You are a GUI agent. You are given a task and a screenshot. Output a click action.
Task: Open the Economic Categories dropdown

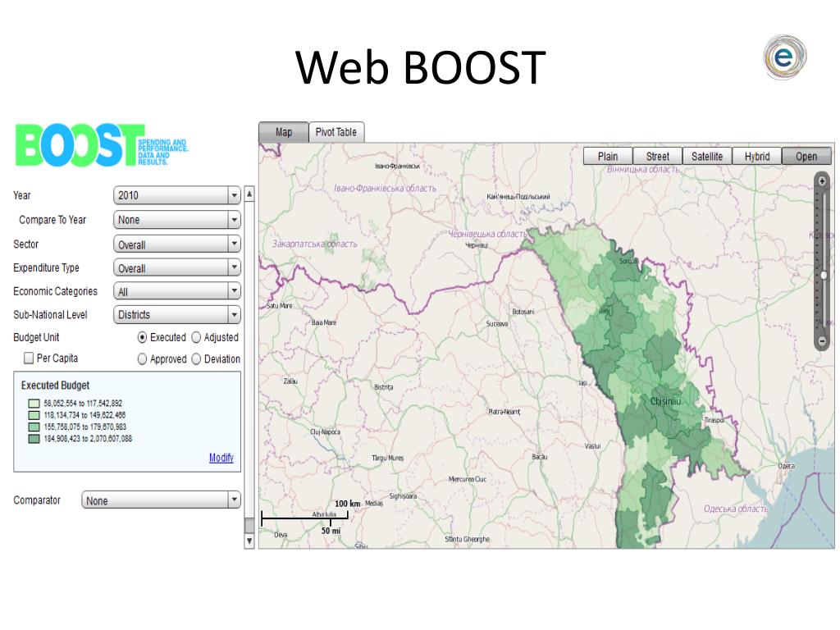[x=177, y=291]
